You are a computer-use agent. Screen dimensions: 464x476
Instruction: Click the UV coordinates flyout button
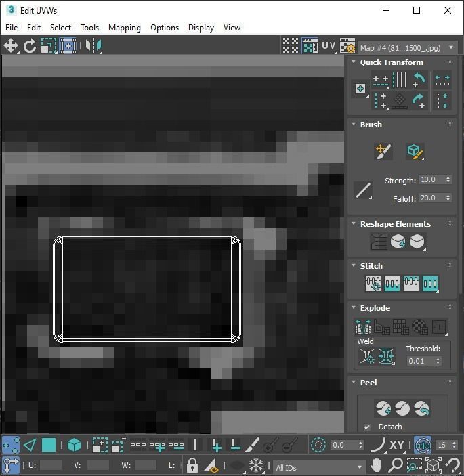coord(329,46)
